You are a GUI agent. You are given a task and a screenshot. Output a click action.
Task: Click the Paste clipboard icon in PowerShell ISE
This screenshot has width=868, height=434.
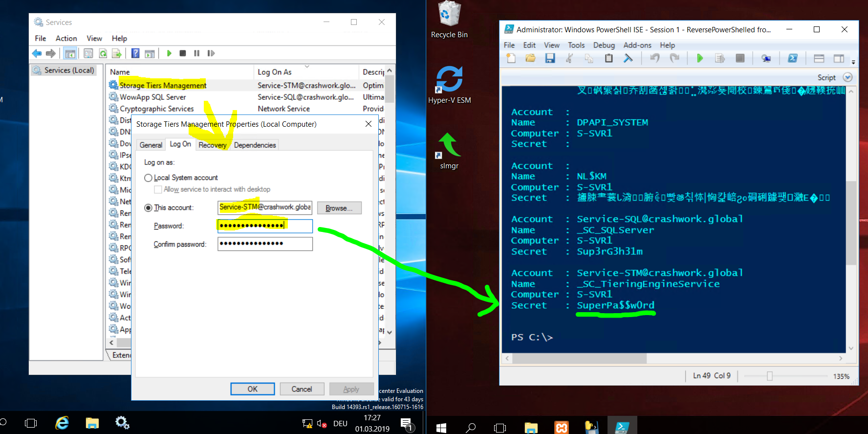tap(608, 58)
